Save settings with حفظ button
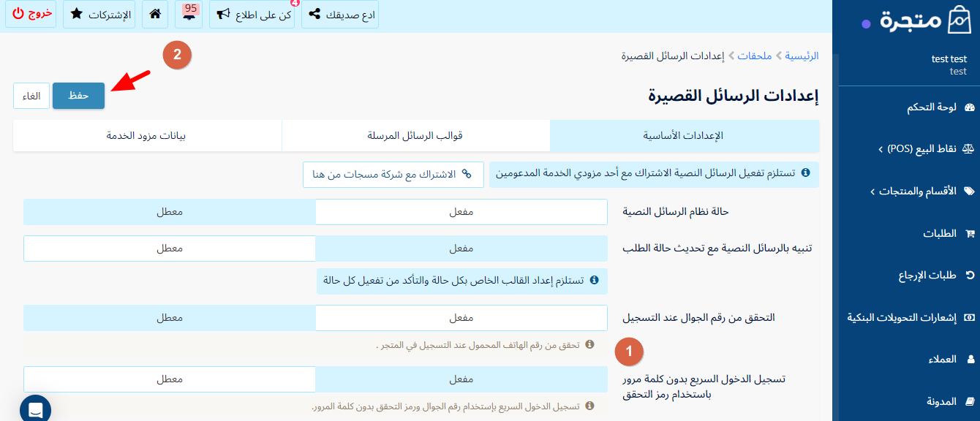The width and height of the screenshot is (980, 421). 78,96
